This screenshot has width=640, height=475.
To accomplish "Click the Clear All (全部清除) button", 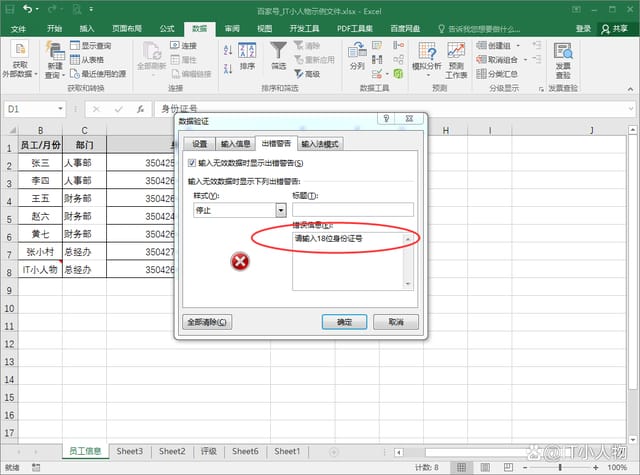I will (207, 322).
